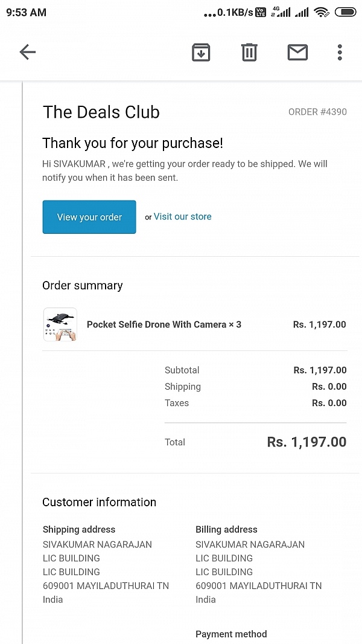Tap the battery indicator icon
The width and height of the screenshot is (362, 644).
click(346, 12)
